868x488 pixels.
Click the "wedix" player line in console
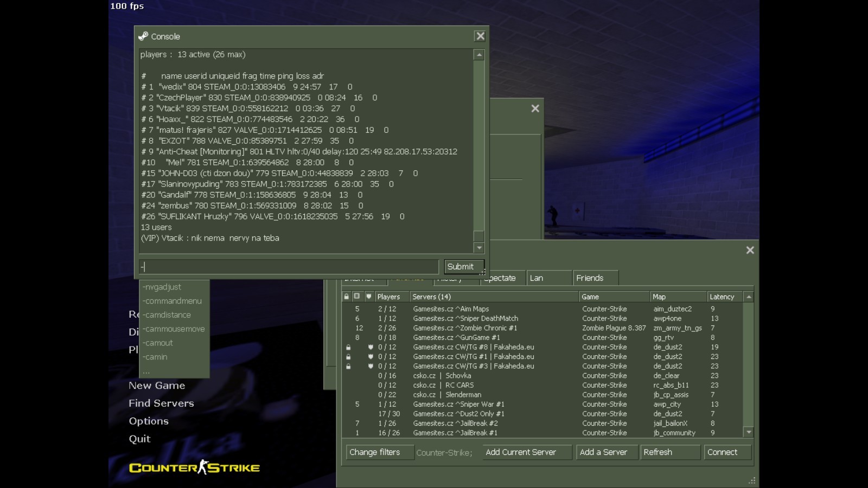click(x=247, y=87)
